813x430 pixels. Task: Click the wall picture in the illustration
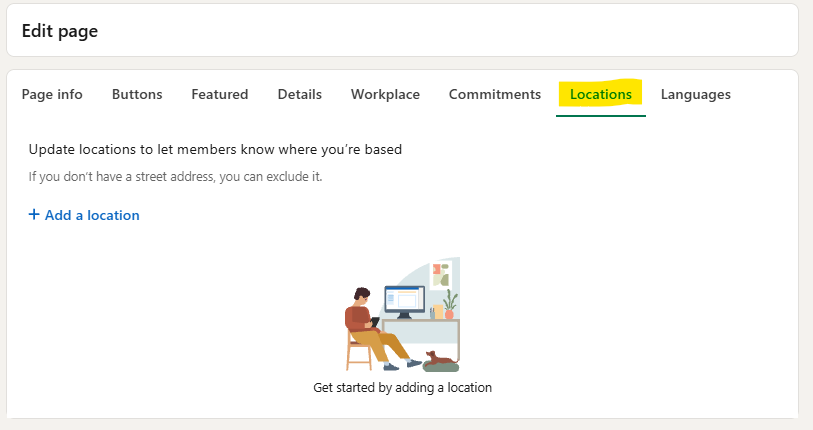(x=441, y=275)
